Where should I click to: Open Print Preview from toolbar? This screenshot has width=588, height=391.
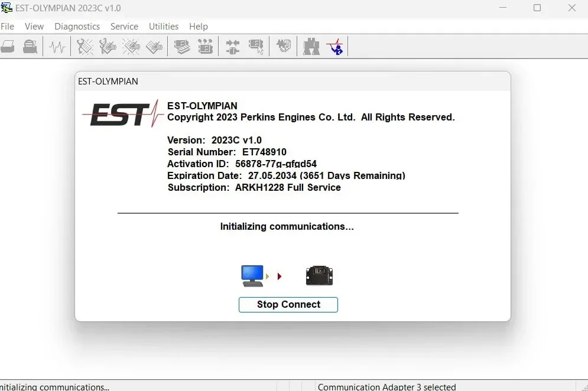point(30,47)
